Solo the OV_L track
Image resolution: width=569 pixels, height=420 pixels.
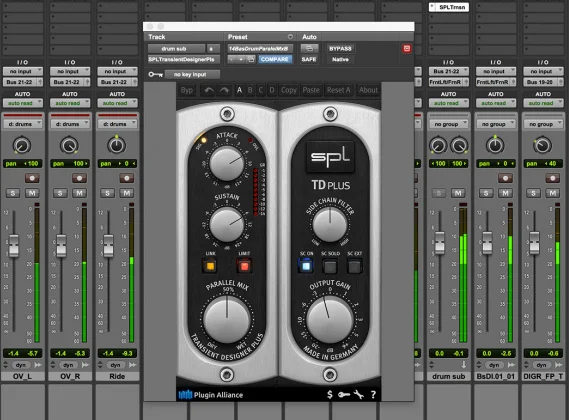[x=13, y=193]
